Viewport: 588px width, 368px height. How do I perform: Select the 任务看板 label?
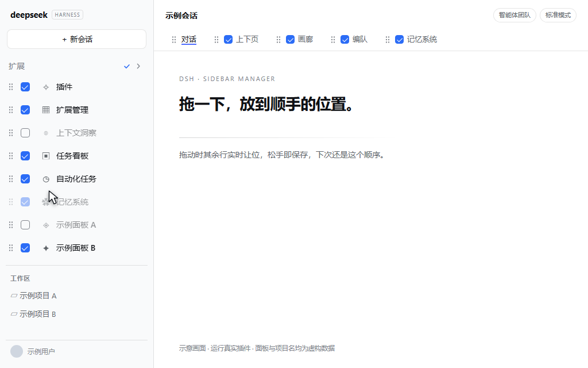(72, 156)
